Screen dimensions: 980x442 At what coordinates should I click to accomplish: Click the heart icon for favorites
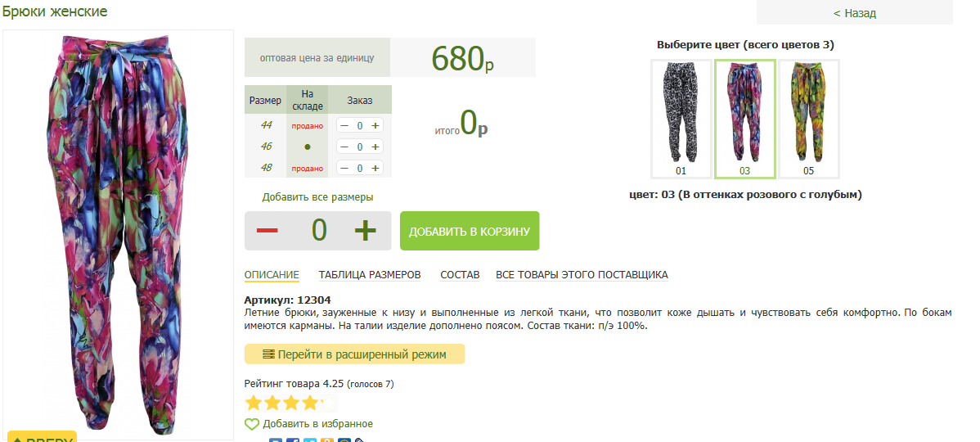[x=251, y=425]
